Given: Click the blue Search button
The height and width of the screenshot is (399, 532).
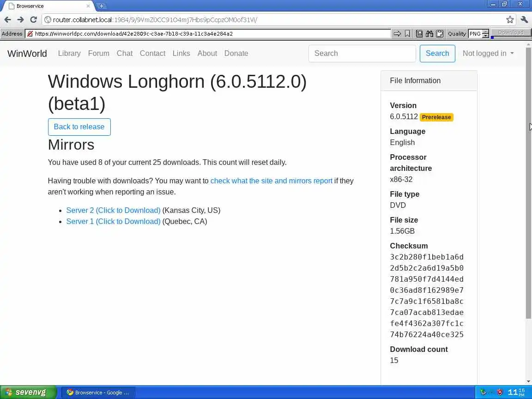Looking at the screenshot, I should 437,53.
